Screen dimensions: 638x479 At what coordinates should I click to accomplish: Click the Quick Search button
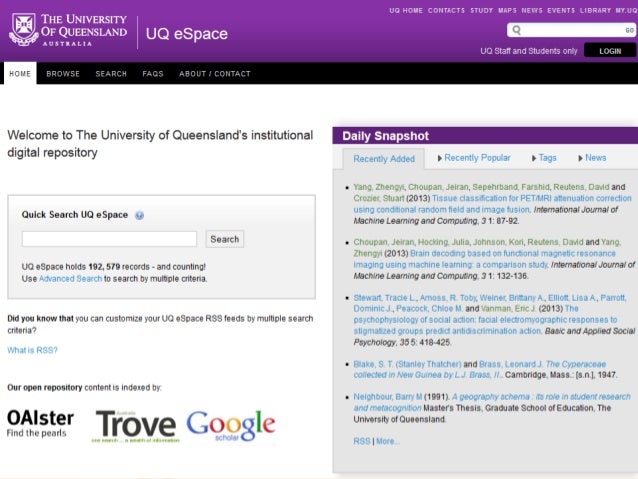point(225,239)
